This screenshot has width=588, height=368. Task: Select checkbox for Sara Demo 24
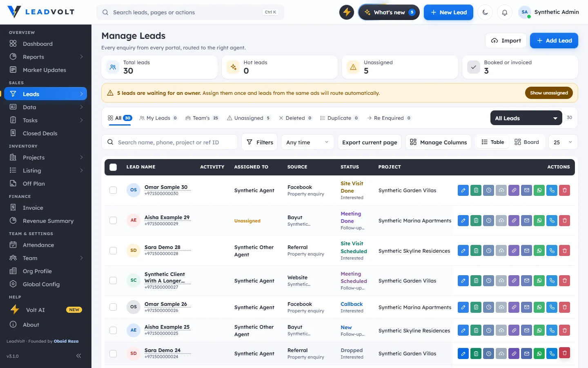click(x=113, y=354)
